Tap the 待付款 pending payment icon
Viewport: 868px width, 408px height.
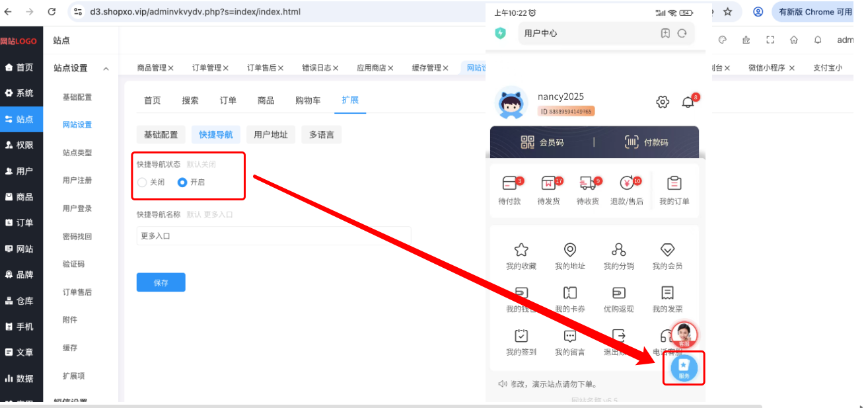click(509, 184)
